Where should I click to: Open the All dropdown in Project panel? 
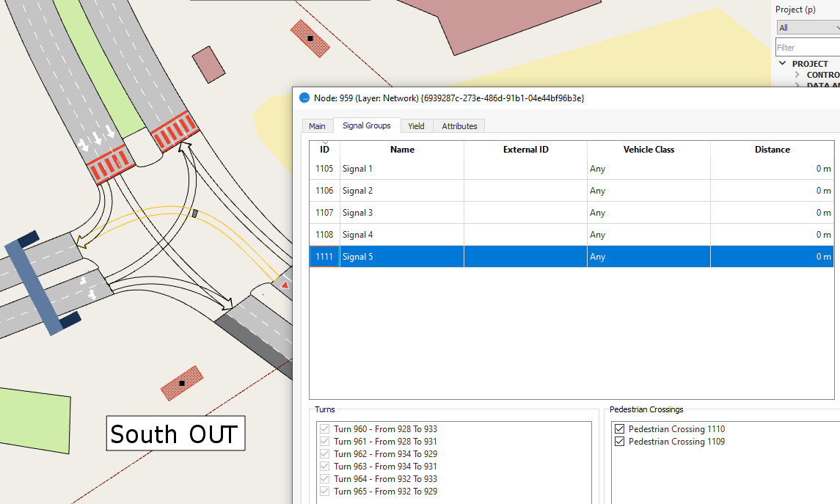(807, 28)
